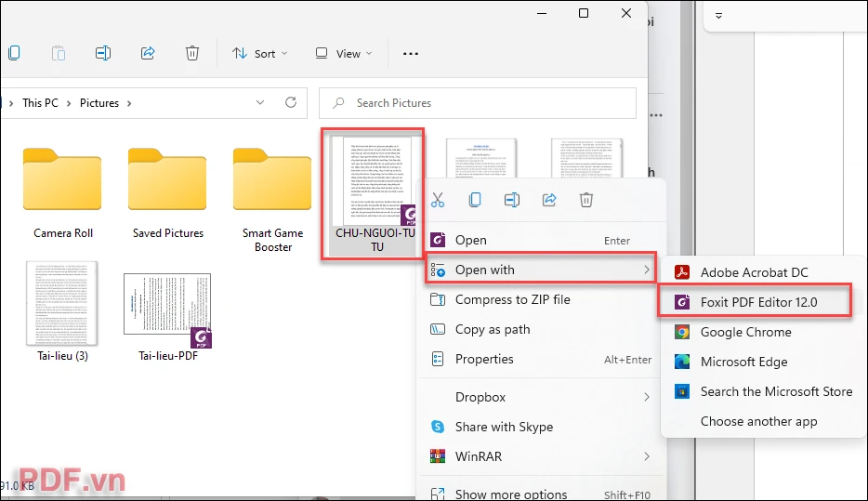The width and height of the screenshot is (868, 501).
Task: Click the Share icon in context menu
Action: pyautogui.click(x=549, y=200)
